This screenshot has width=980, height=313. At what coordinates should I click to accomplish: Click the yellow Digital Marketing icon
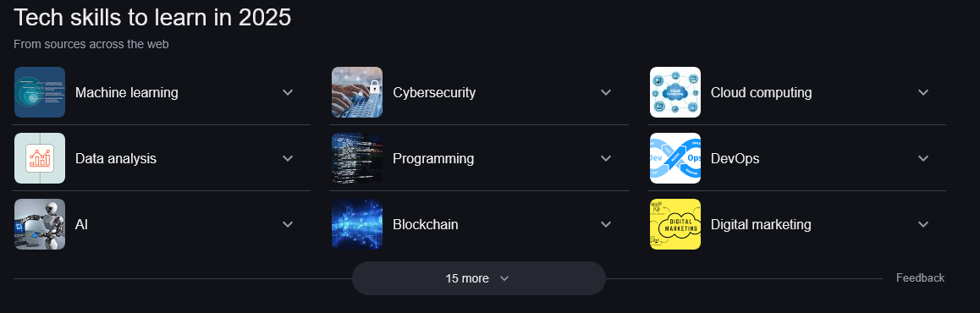[675, 224]
